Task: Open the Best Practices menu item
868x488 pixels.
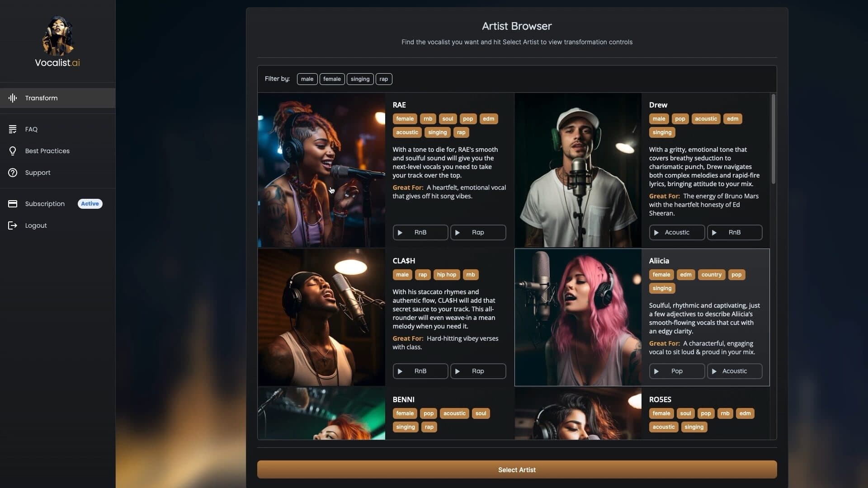Action: click(47, 151)
